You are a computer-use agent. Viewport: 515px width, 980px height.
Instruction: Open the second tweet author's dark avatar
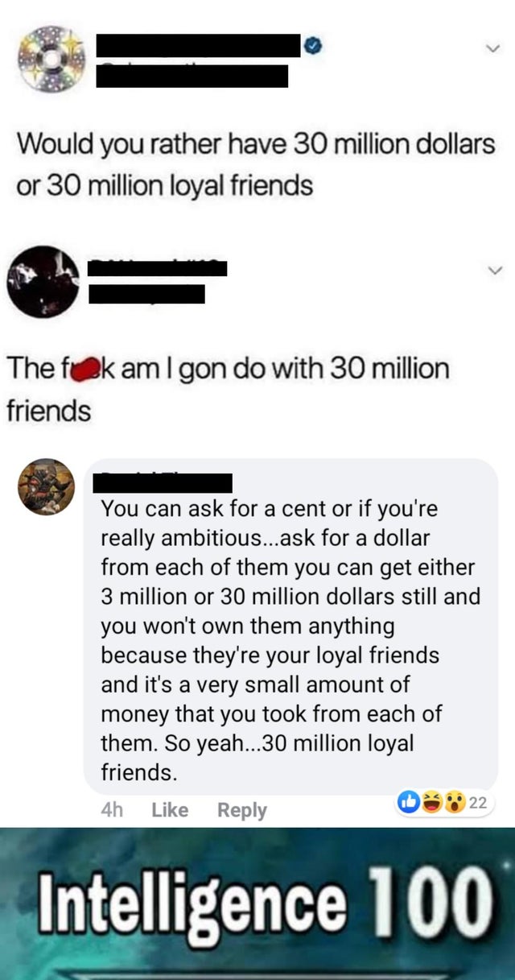(43, 282)
